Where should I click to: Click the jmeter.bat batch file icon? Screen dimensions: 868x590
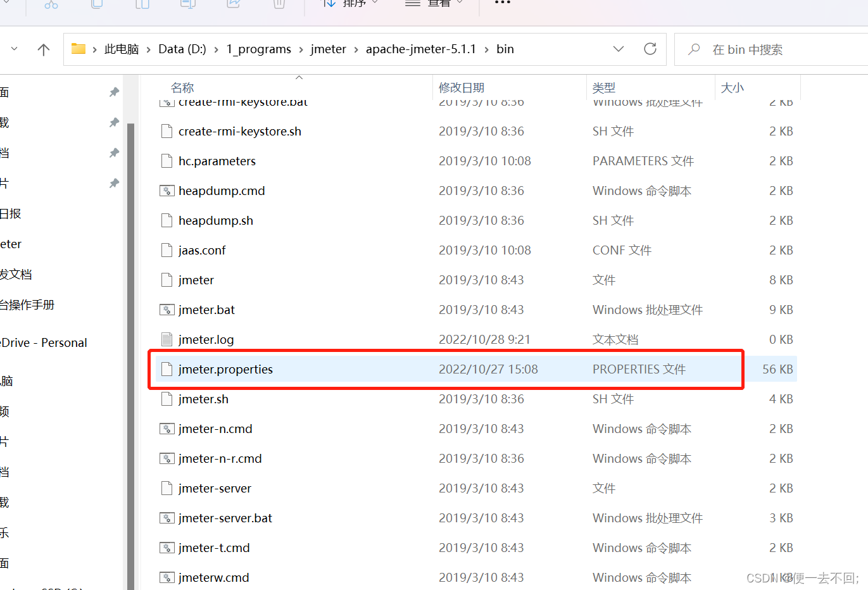(x=167, y=310)
